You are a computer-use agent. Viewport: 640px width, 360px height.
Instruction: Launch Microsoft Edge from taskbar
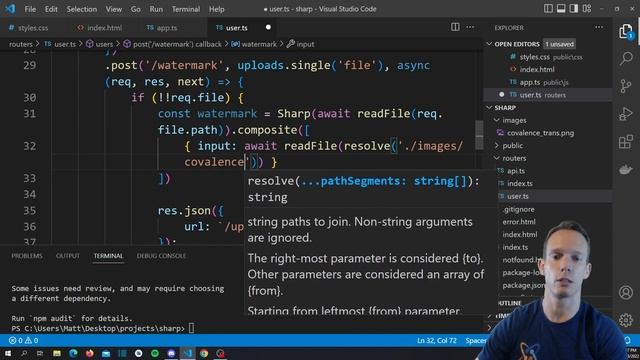click(x=73, y=353)
